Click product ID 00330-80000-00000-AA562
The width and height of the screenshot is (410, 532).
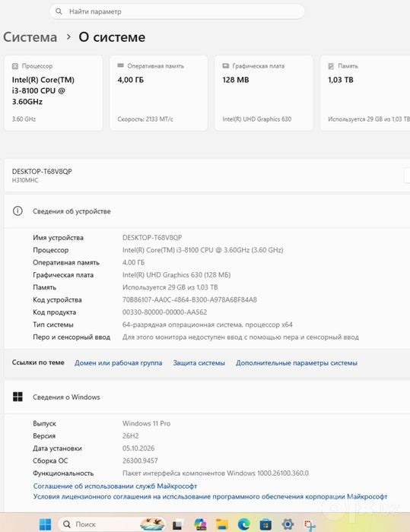pyautogui.click(x=164, y=312)
